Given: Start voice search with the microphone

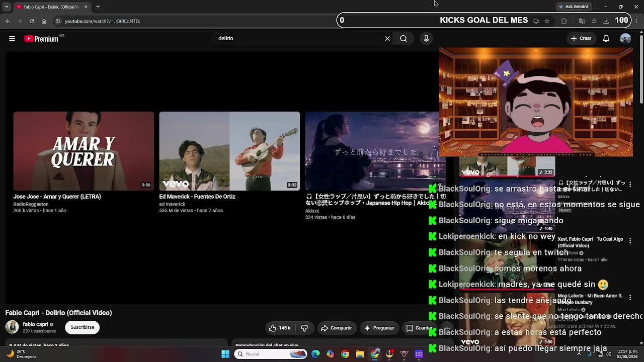Looking at the screenshot, I should (x=426, y=39).
